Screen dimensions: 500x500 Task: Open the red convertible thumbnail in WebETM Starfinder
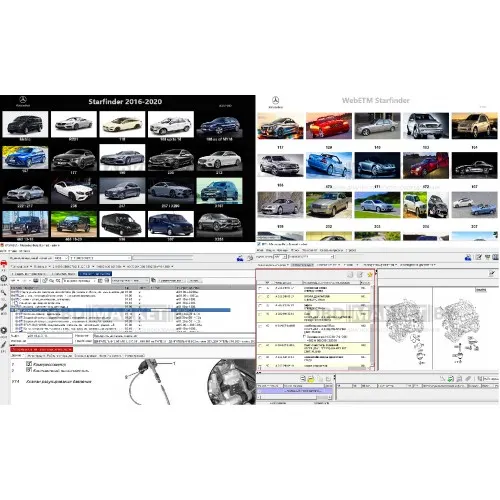(329, 126)
